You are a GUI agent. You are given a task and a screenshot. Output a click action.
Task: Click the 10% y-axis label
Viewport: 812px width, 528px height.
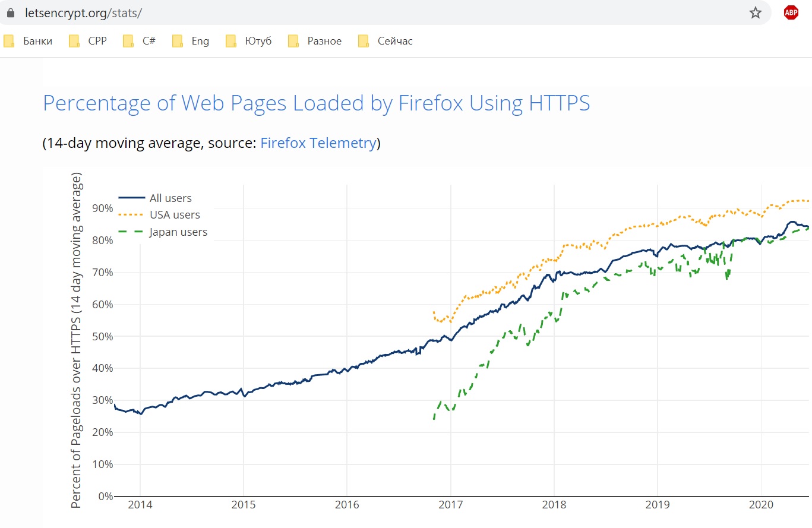point(102,464)
